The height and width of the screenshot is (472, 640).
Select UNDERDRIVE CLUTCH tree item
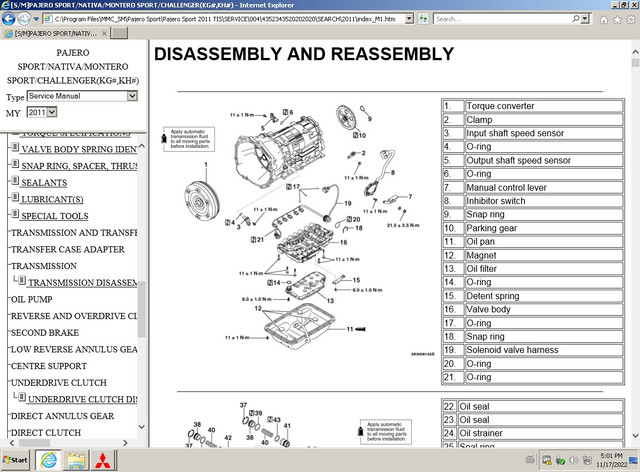[x=59, y=383]
